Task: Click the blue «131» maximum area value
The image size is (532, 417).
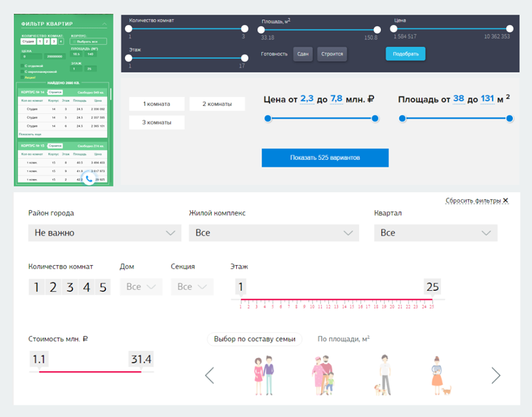Action: coord(487,98)
